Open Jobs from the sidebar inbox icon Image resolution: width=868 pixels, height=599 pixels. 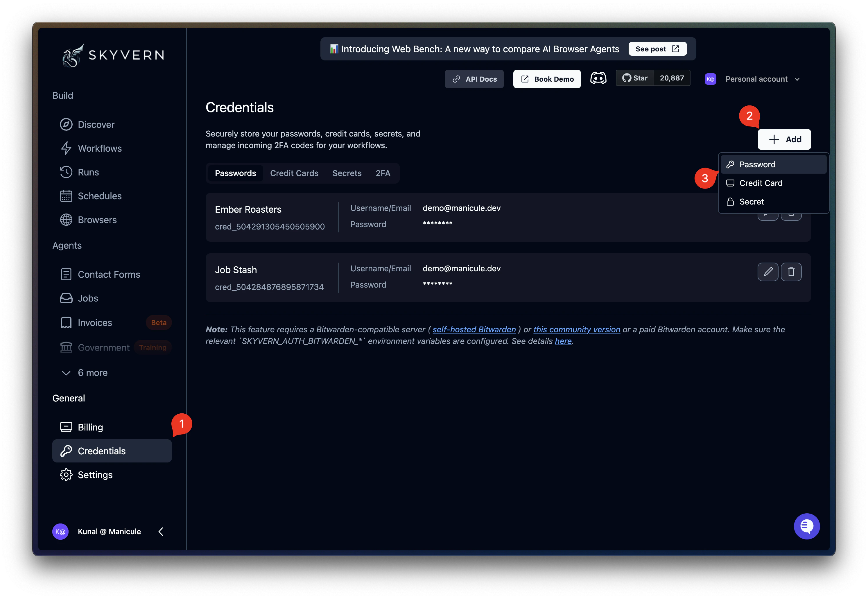pyautogui.click(x=67, y=298)
